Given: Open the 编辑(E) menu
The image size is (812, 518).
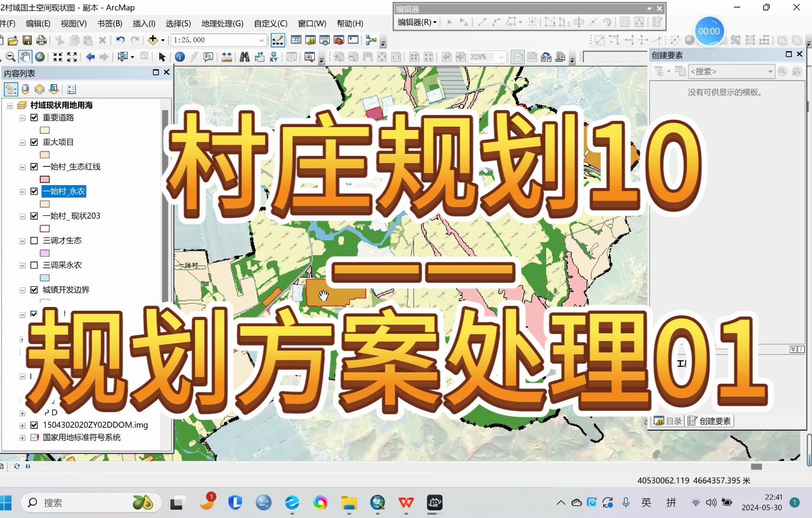Looking at the screenshot, I should coord(38,24).
